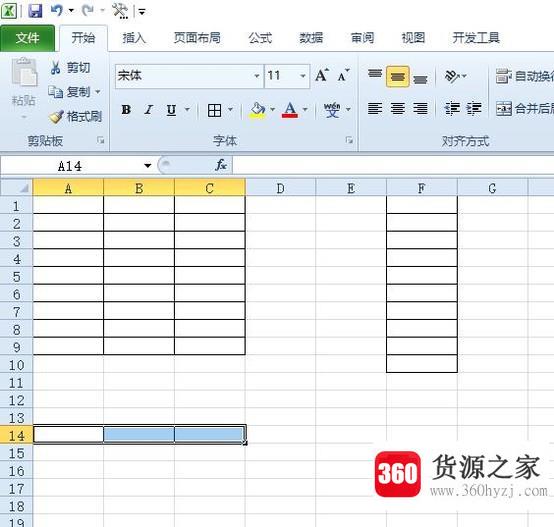This screenshot has width=554, height=527.
Task: Click the Copy button
Action: coord(70,92)
